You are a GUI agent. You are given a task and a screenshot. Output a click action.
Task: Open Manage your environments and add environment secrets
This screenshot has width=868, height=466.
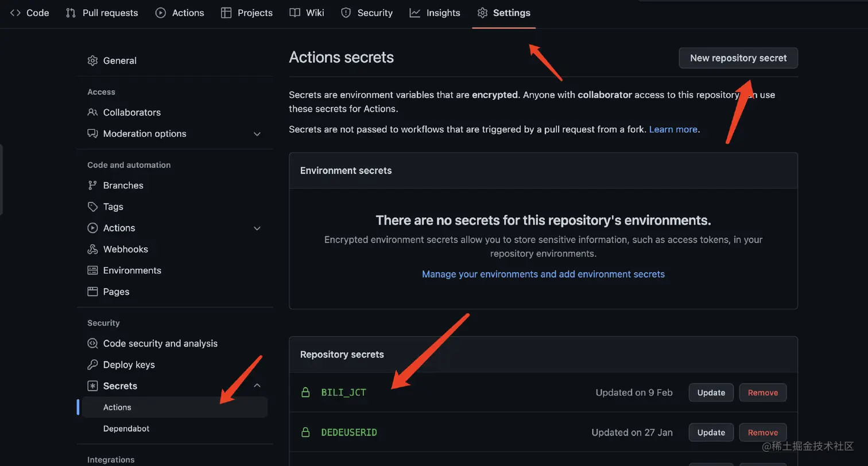543,274
